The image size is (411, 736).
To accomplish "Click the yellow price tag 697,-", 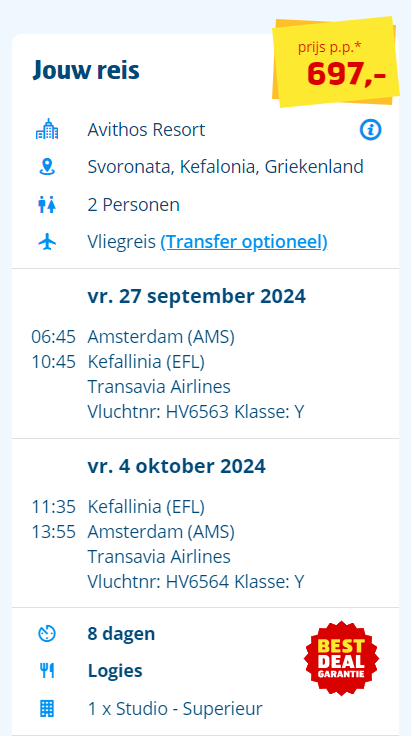I will coord(336,61).
